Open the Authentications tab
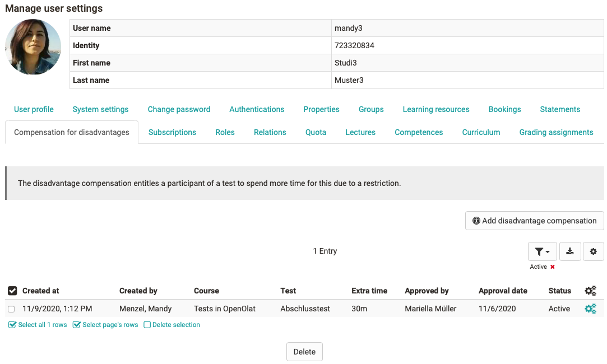Image resolution: width=607 pixels, height=364 pixels. (257, 109)
